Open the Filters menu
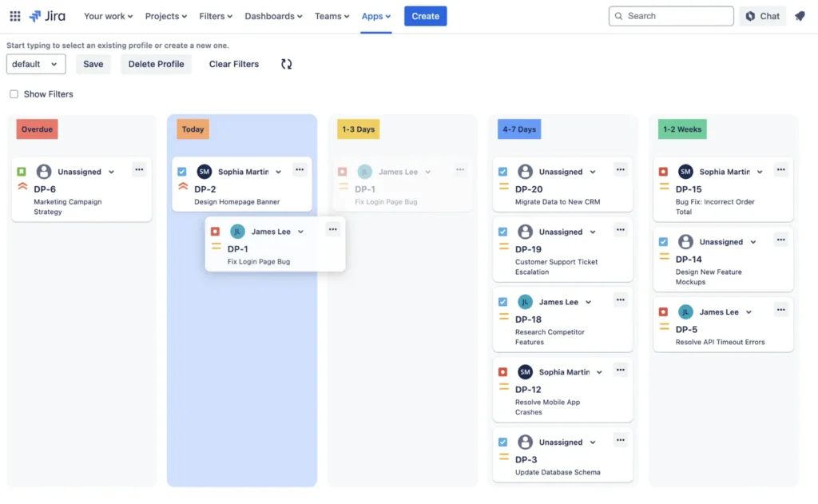Screen dimensions: 818x504 click(x=216, y=16)
